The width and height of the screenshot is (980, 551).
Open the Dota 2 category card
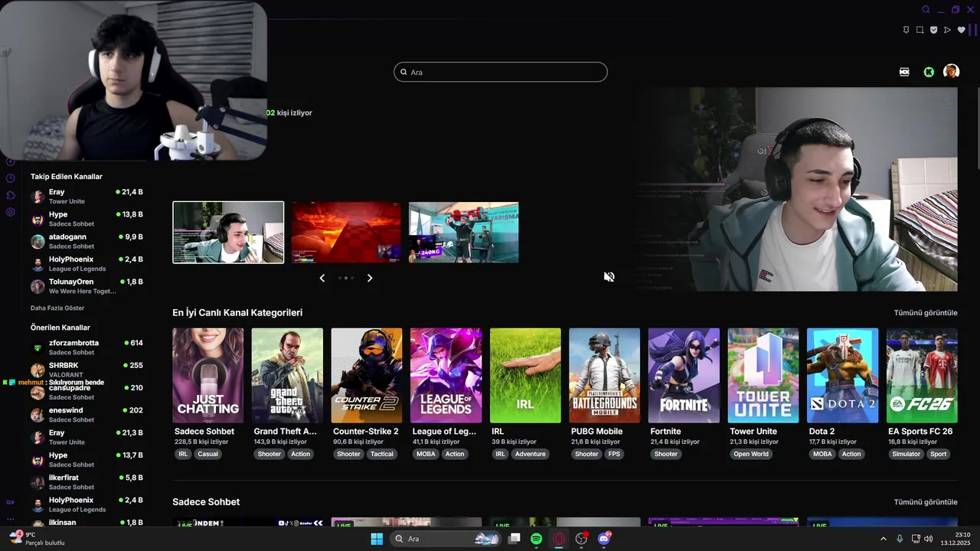tap(842, 376)
